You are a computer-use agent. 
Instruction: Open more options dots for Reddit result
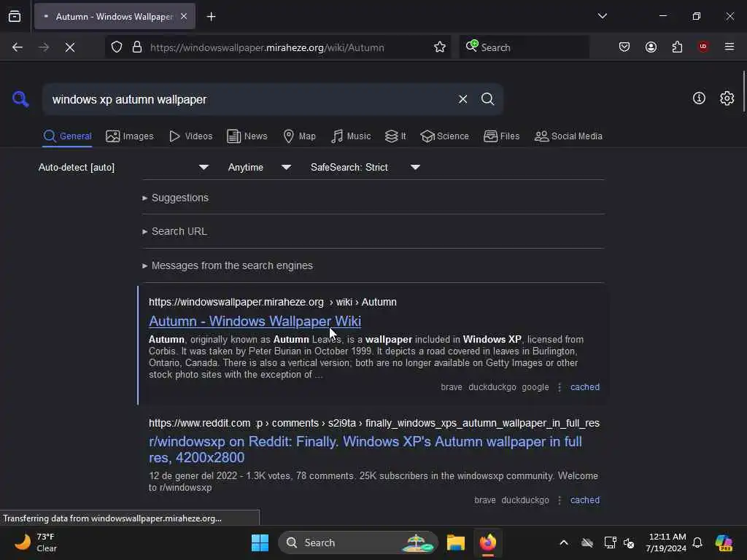560,500
